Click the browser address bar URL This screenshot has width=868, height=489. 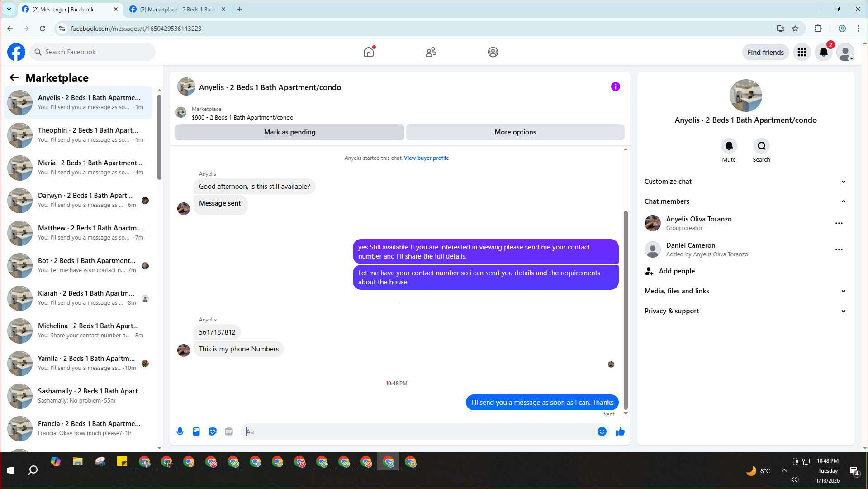click(x=136, y=29)
